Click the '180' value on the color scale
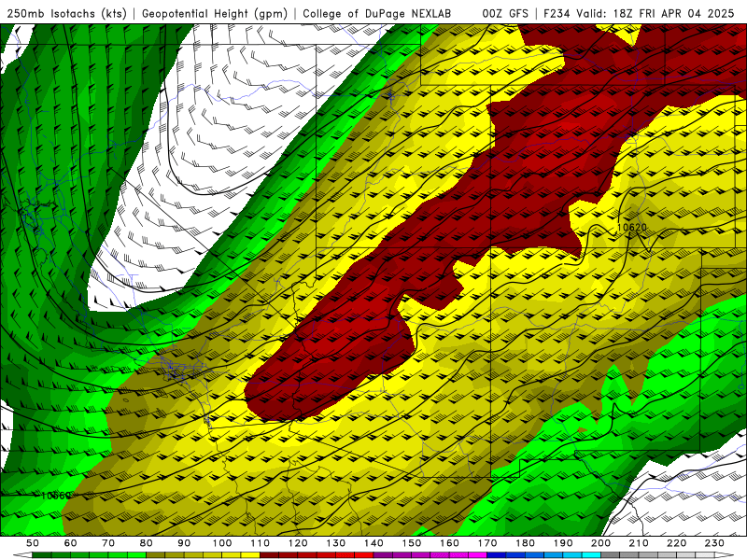This screenshot has height=560, width=747. [525, 543]
